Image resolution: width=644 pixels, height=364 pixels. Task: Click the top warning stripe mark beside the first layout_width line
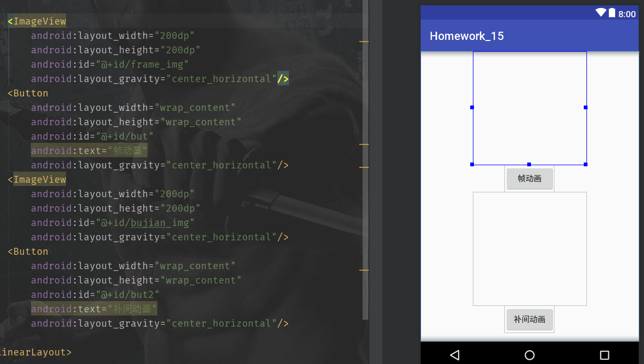point(364,41)
